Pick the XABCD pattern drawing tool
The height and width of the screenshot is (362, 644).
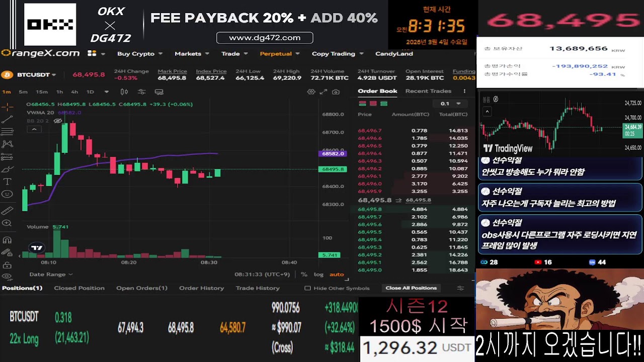click(7, 144)
